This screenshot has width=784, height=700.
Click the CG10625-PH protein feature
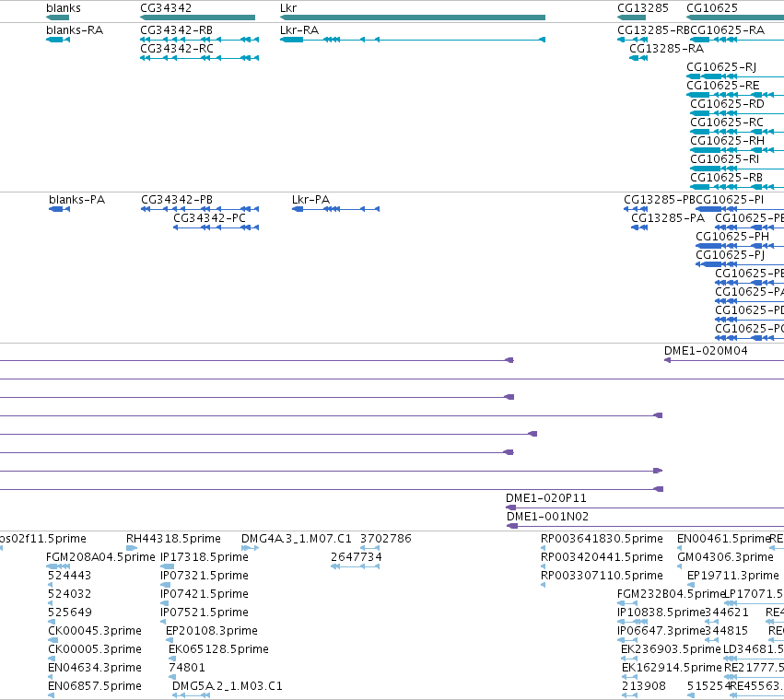pyautogui.click(x=740, y=246)
